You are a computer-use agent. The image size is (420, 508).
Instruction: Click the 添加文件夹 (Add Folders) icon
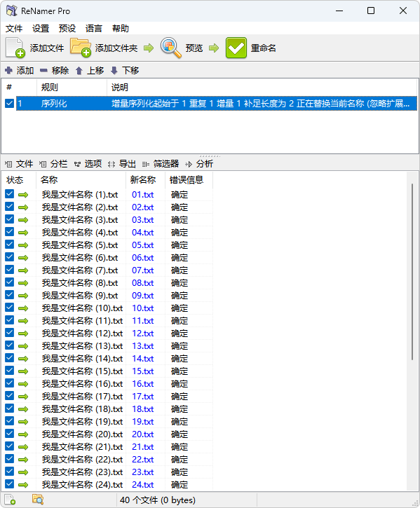tap(81, 48)
